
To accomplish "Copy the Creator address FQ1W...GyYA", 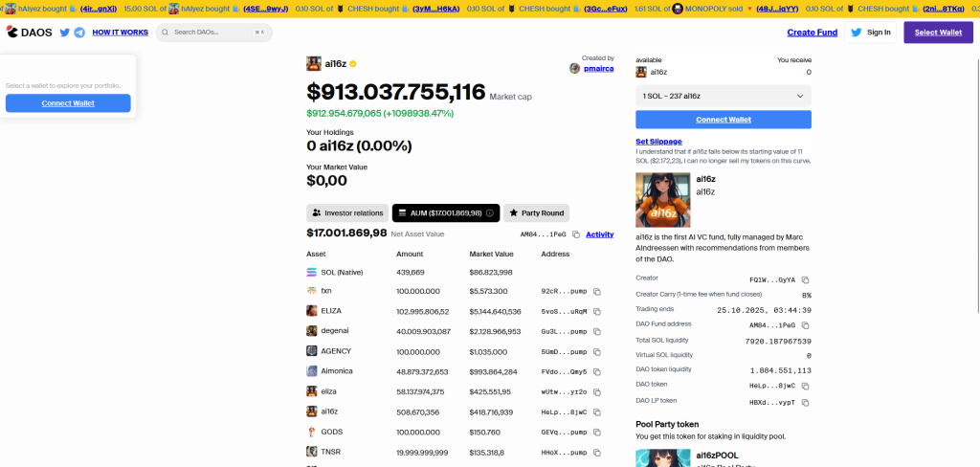I will 805,280.
